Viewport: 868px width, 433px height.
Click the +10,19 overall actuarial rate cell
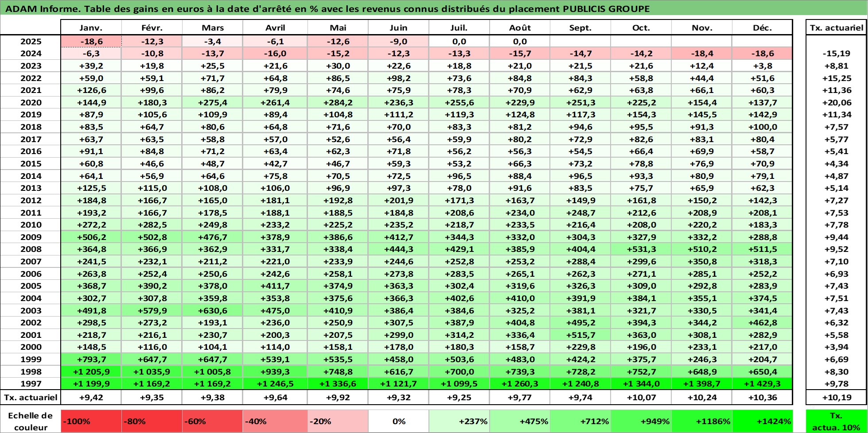coord(836,397)
